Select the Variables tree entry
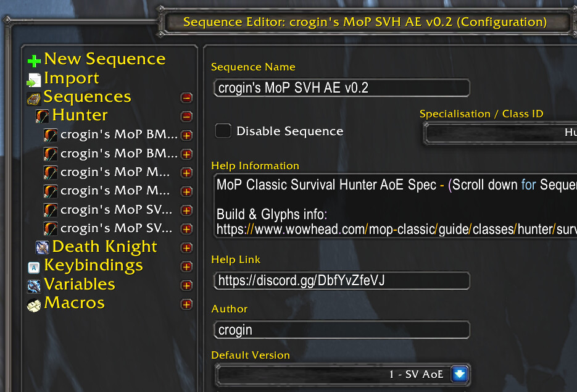This screenshot has width=577, height=392. [x=79, y=285]
